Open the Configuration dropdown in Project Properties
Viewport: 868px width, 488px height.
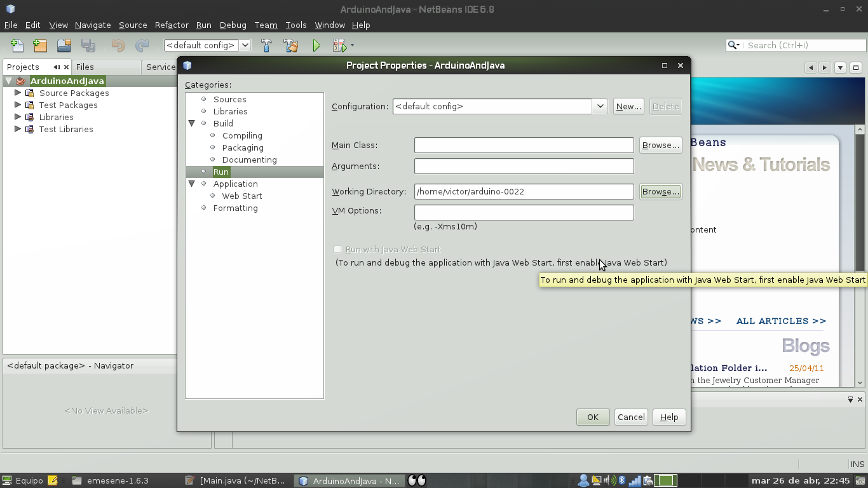600,106
